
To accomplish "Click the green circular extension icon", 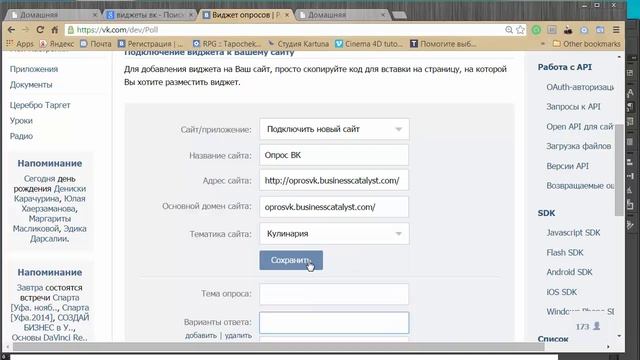I will click(x=536, y=30).
